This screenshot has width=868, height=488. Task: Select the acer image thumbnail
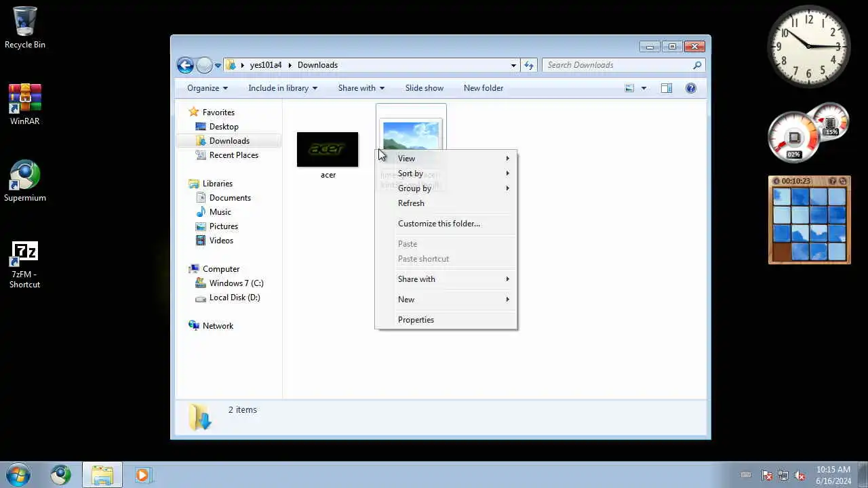(328, 149)
